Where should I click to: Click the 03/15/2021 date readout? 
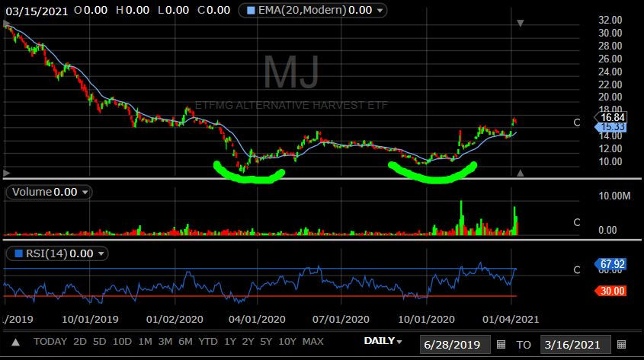click(x=37, y=11)
